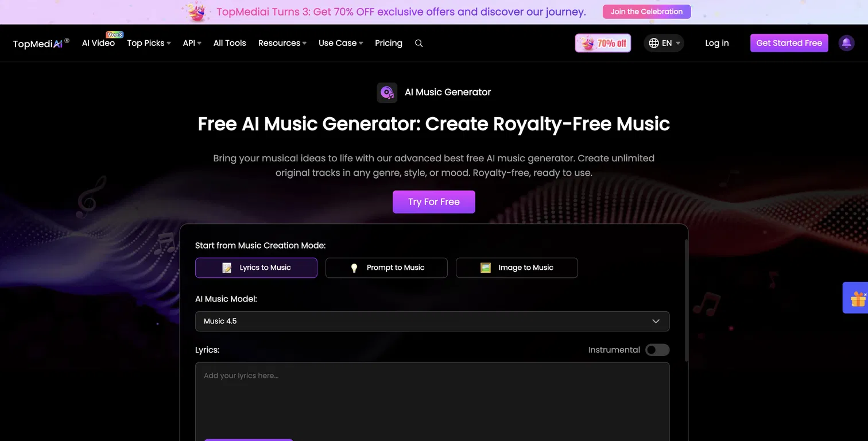The width and height of the screenshot is (868, 441).
Task: Click the 'AI Music Generator' heading text
Action: click(x=448, y=92)
